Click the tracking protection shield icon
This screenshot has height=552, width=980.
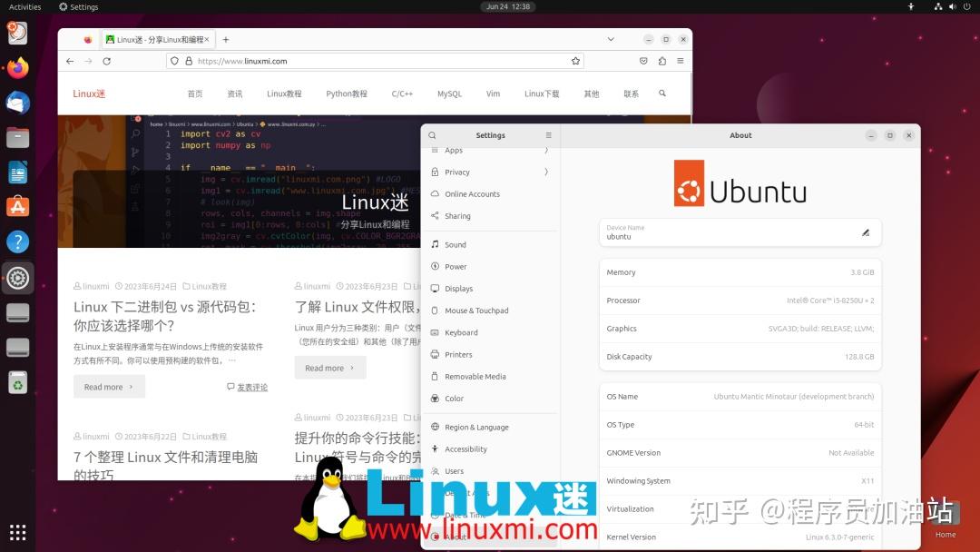[x=173, y=61]
